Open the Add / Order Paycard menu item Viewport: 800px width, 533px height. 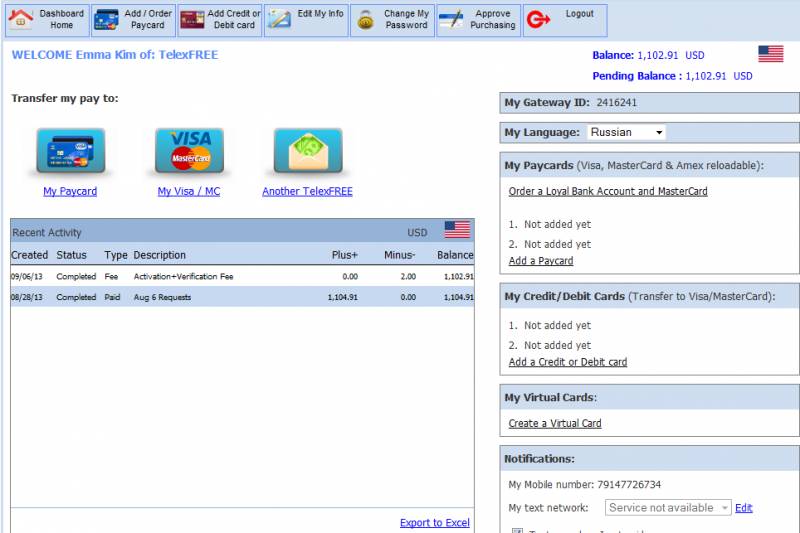pyautogui.click(x=134, y=20)
